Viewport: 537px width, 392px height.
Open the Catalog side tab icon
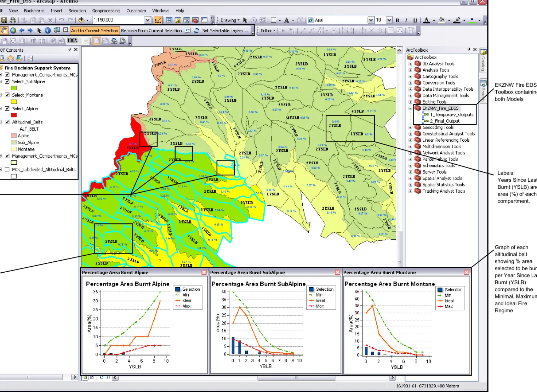coord(483,53)
